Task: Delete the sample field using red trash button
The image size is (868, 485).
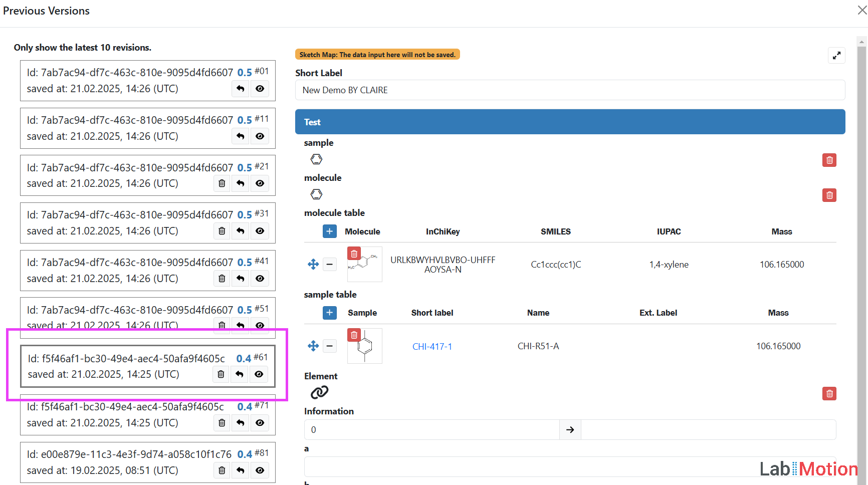Action: pyautogui.click(x=829, y=160)
